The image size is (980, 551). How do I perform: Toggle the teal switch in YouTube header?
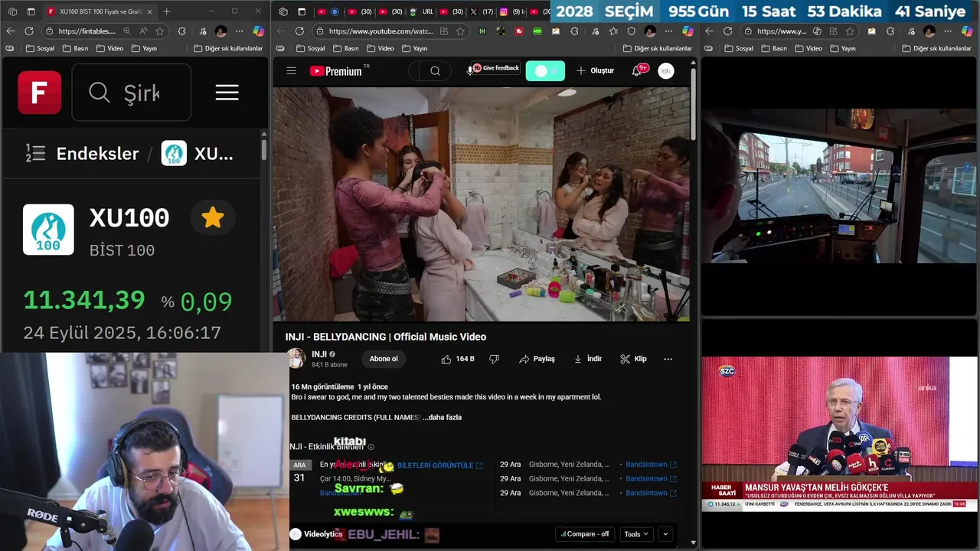[x=545, y=71]
